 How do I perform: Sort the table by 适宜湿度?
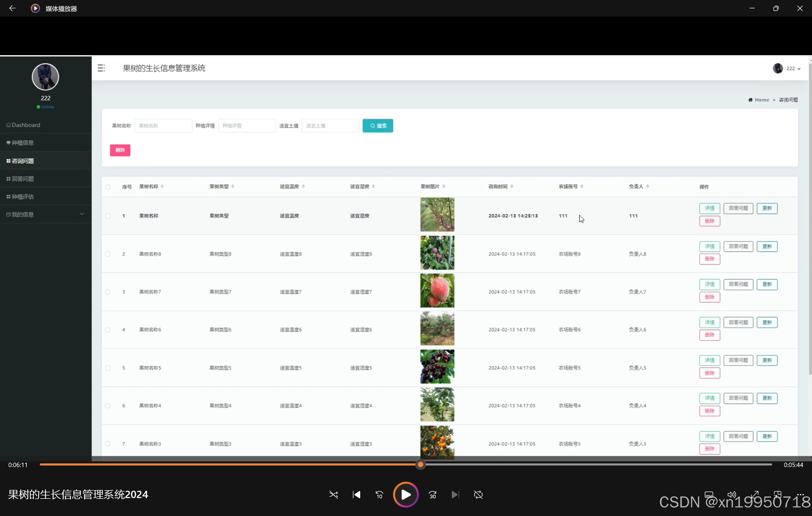(x=373, y=186)
